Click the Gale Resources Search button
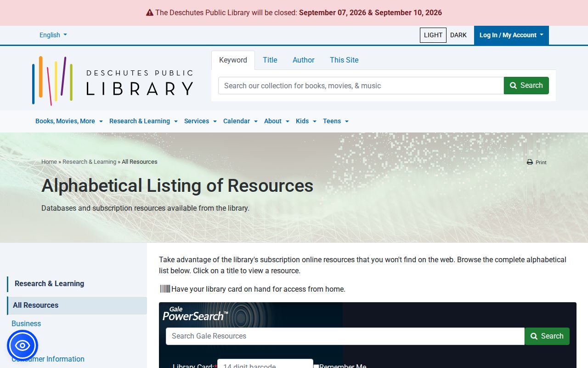The height and width of the screenshot is (368, 588). point(547,336)
